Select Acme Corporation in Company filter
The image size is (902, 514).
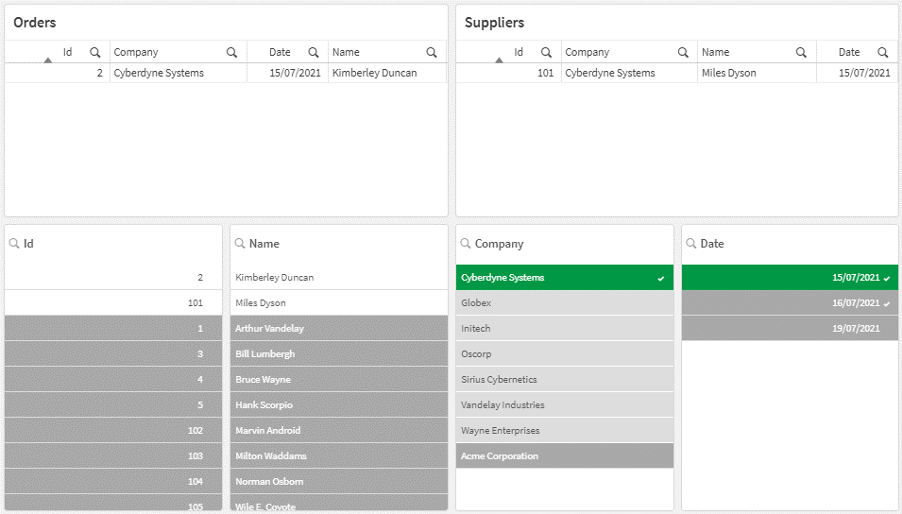click(x=564, y=456)
